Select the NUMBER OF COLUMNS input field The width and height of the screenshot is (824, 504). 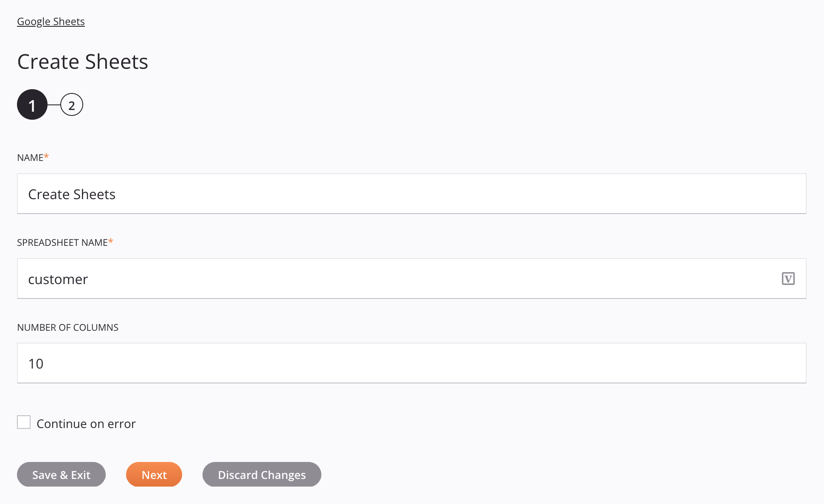[412, 363]
